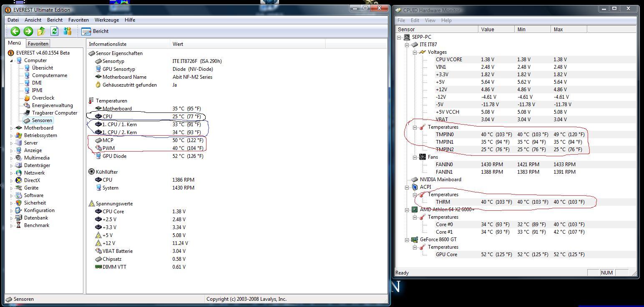Image resolution: width=644 pixels, height=307 pixels.
Task: Click the Value column header in Hardware Monitor
Action: 496,30
